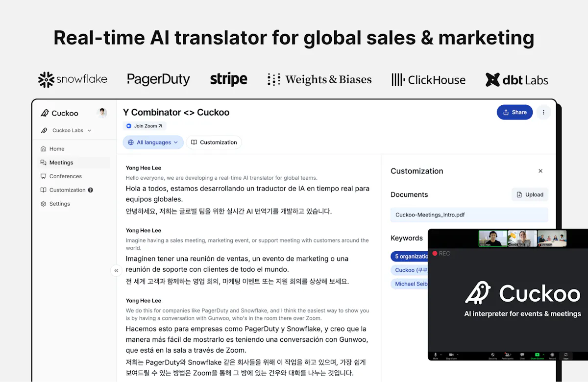Open Security in the Zoom toolbar

click(x=492, y=356)
